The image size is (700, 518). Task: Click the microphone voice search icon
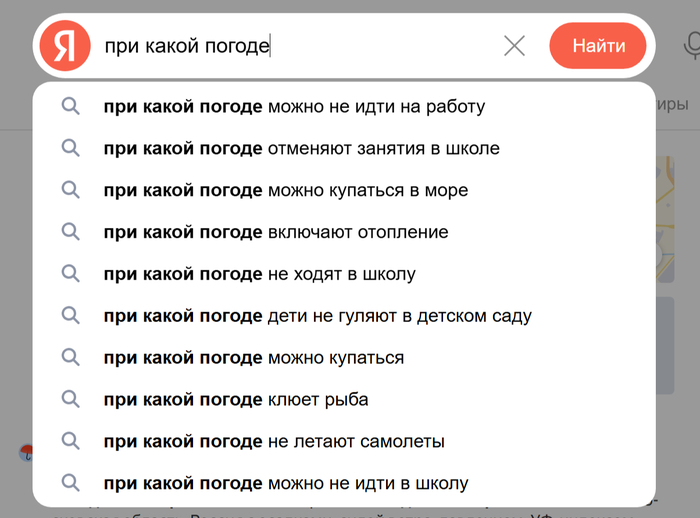[x=691, y=46]
